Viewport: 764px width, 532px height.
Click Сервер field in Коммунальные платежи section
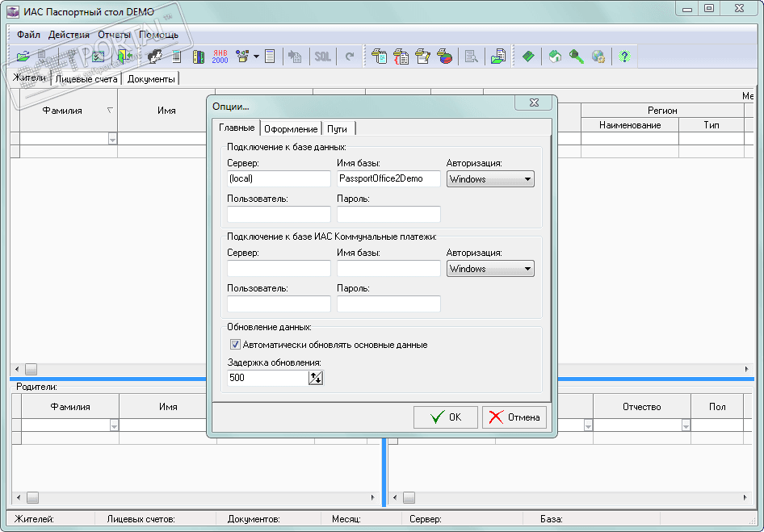[279, 268]
